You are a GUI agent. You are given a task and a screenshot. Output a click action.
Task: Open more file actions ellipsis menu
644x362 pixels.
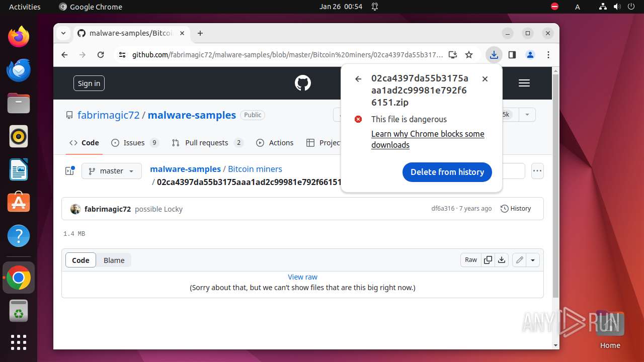pyautogui.click(x=537, y=171)
